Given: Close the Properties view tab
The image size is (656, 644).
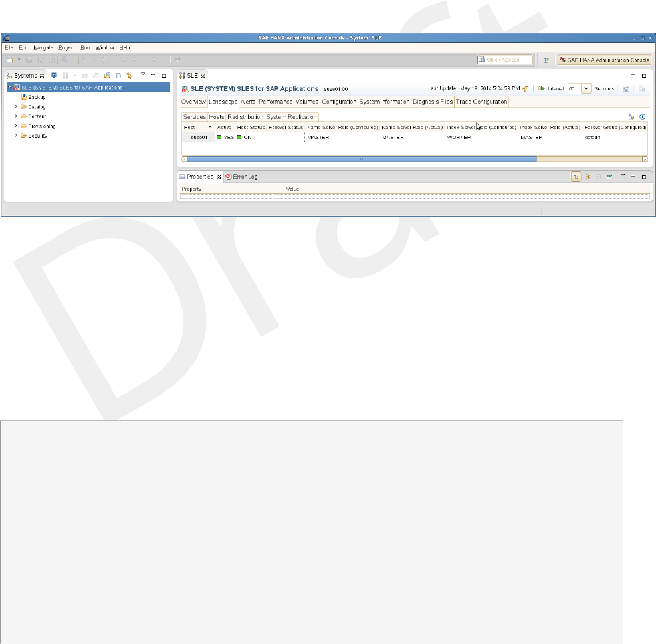Looking at the screenshot, I should 219,177.
